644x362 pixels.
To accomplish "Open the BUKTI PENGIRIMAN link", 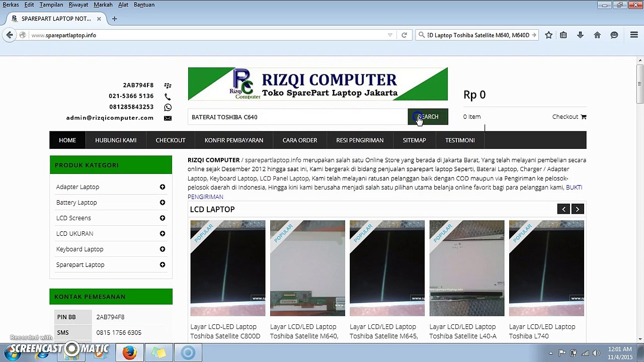I will pyautogui.click(x=385, y=192).
